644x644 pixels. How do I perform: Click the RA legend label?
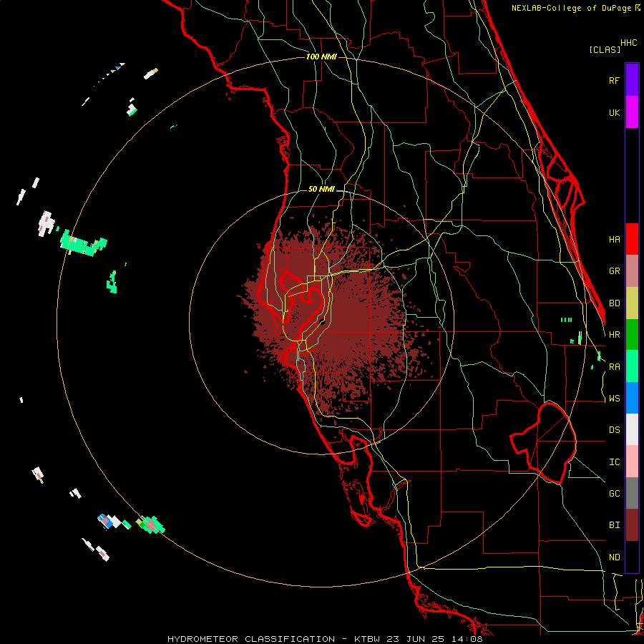[614, 367]
